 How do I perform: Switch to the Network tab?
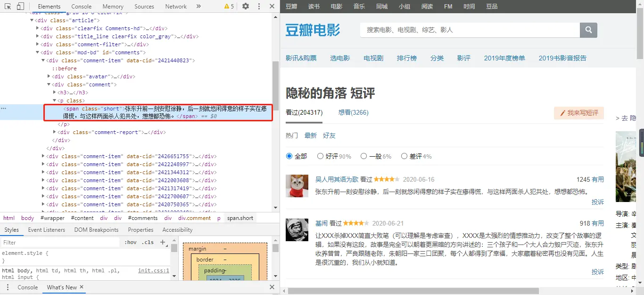coord(176,6)
